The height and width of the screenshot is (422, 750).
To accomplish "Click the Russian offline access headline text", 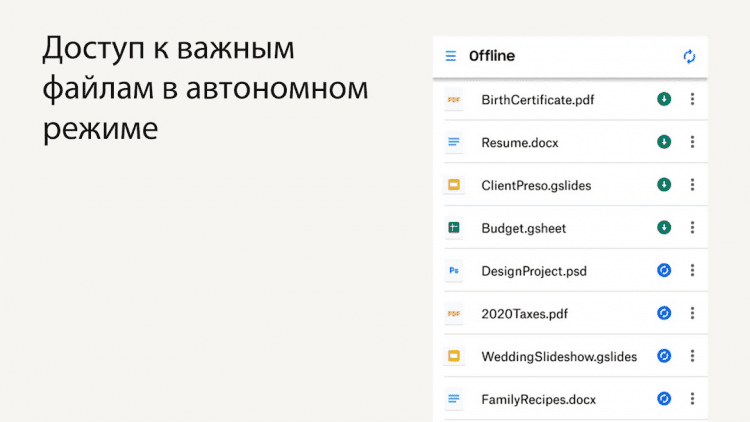I will click(x=205, y=89).
